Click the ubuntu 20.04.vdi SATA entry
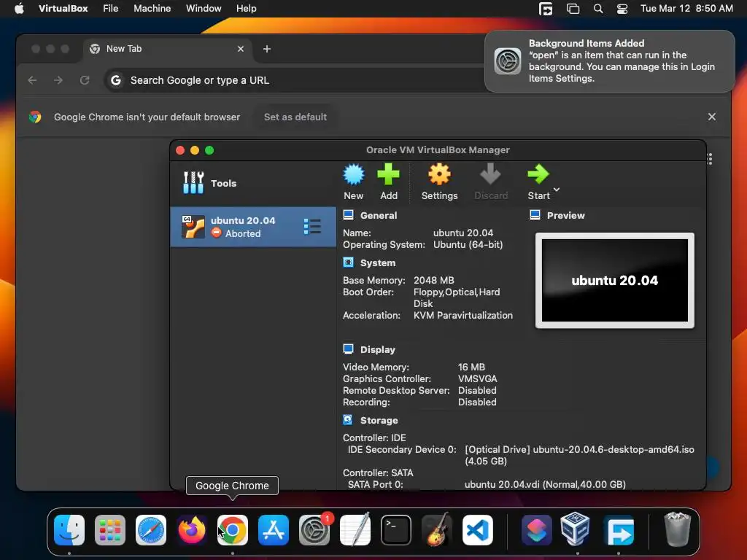Image resolution: width=747 pixels, height=560 pixels. (545, 485)
